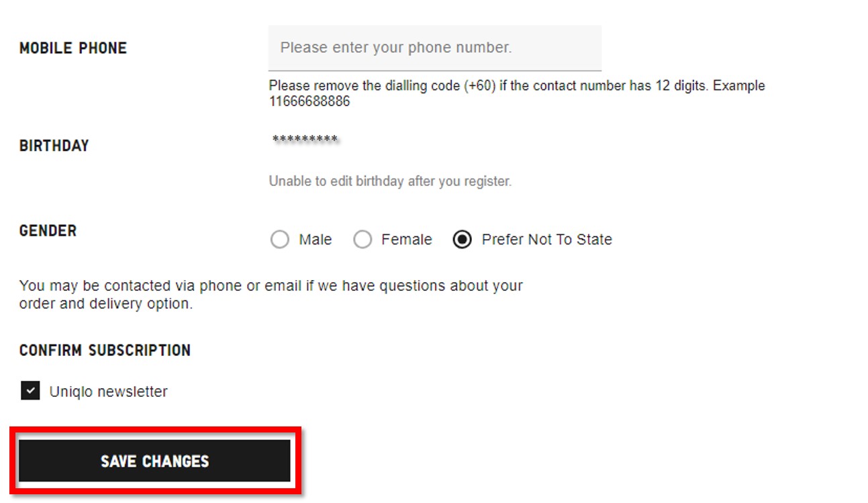Select the Female gender radio button
Image resolution: width=868 pixels, height=503 pixels.
[x=363, y=240]
